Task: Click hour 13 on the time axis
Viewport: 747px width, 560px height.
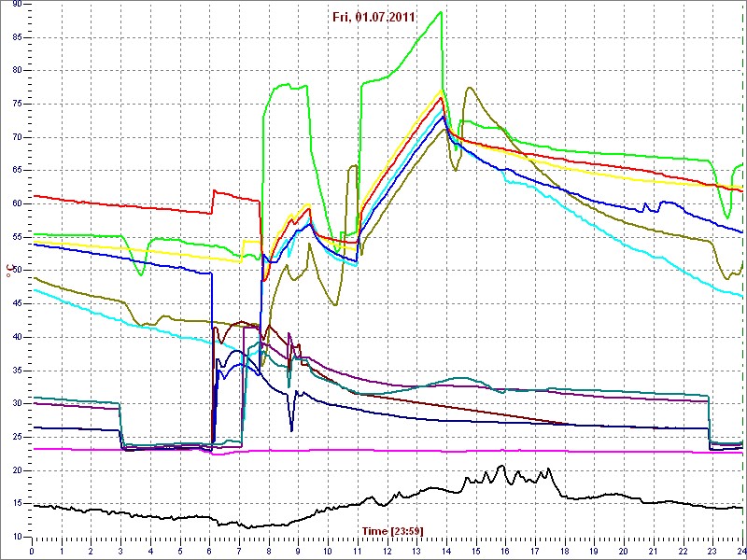Action: (416, 552)
